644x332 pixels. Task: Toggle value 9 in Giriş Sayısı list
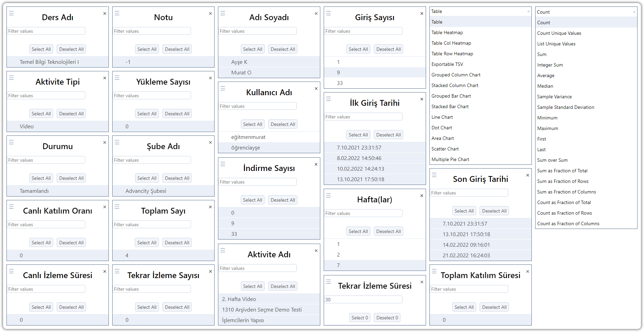click(x=338, y=73)
